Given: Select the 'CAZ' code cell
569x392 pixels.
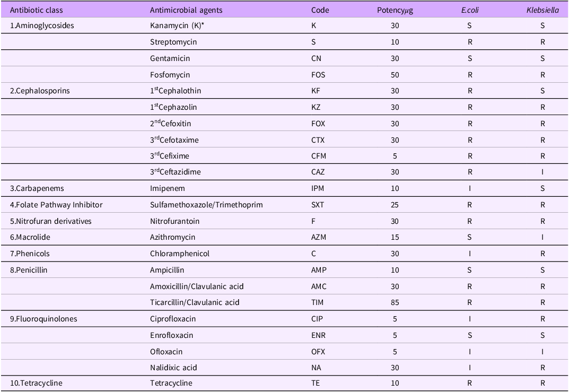Looking at the screenshot, I should coord(318,172).
